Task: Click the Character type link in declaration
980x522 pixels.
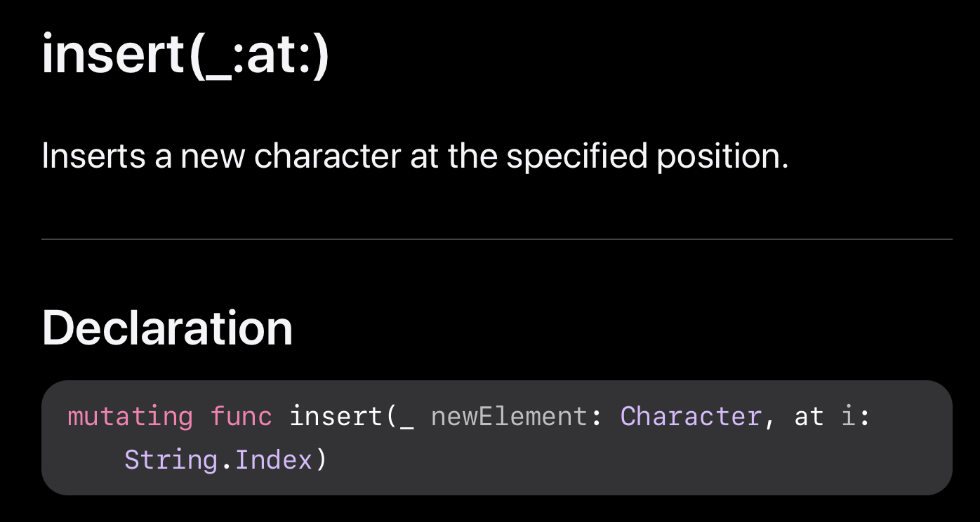Action: (691, 417)
